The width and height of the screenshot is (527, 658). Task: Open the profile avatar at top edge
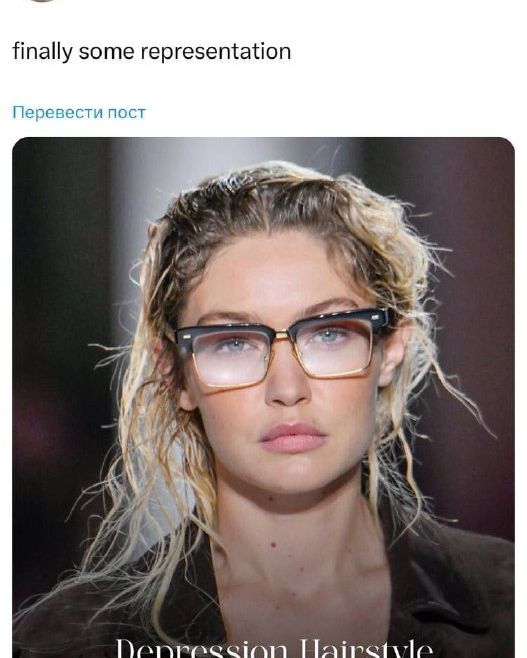[x=42, y=1]
